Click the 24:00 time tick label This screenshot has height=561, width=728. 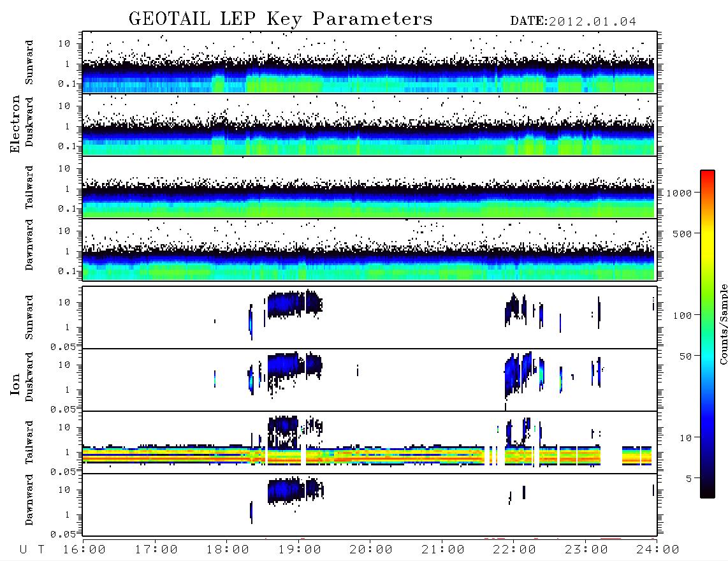(658, 550)
